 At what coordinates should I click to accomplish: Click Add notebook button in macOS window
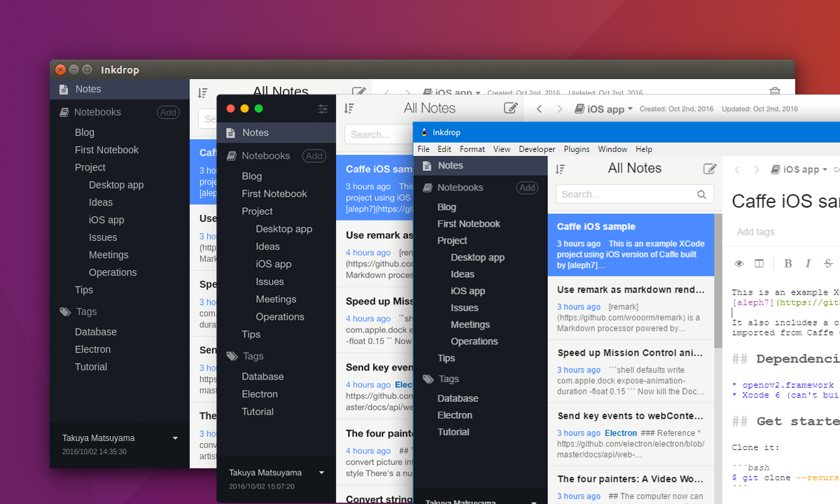coord(314,156)
